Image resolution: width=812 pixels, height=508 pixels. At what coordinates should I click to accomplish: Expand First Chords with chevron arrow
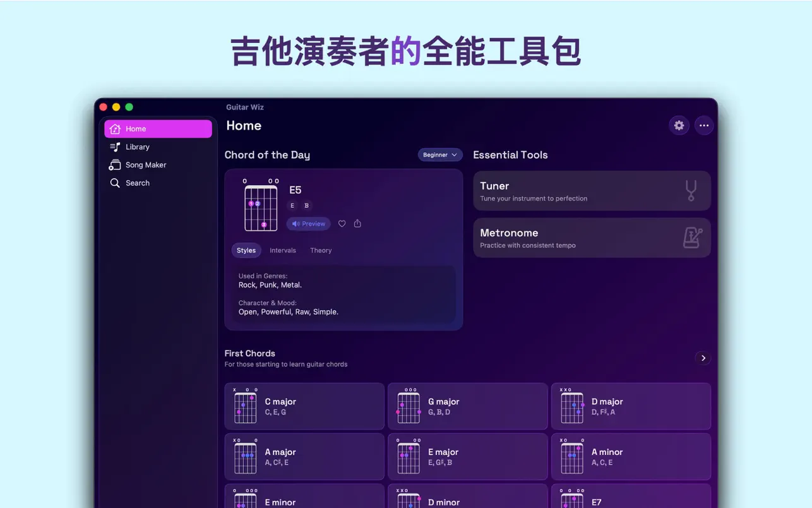coord(703,358)
